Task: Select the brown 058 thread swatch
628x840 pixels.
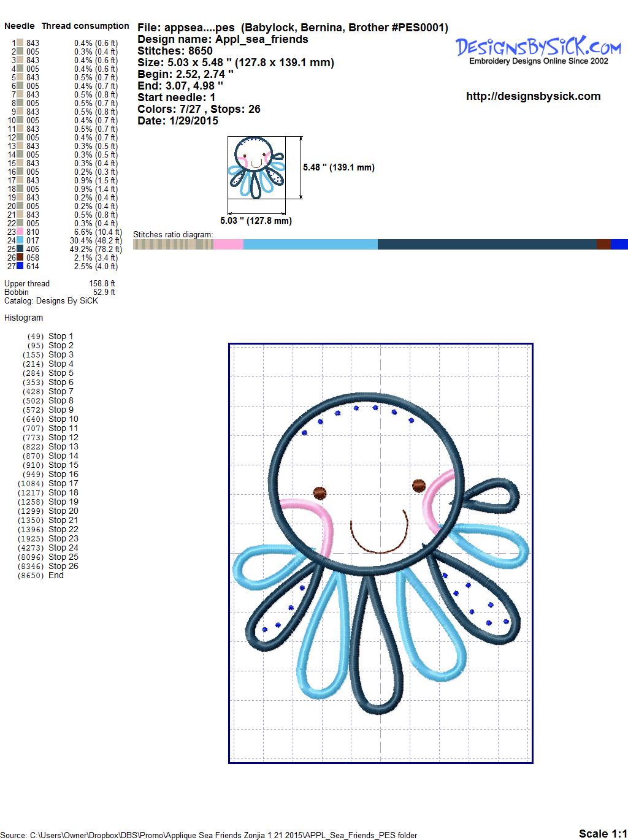Action: (20, 258)
